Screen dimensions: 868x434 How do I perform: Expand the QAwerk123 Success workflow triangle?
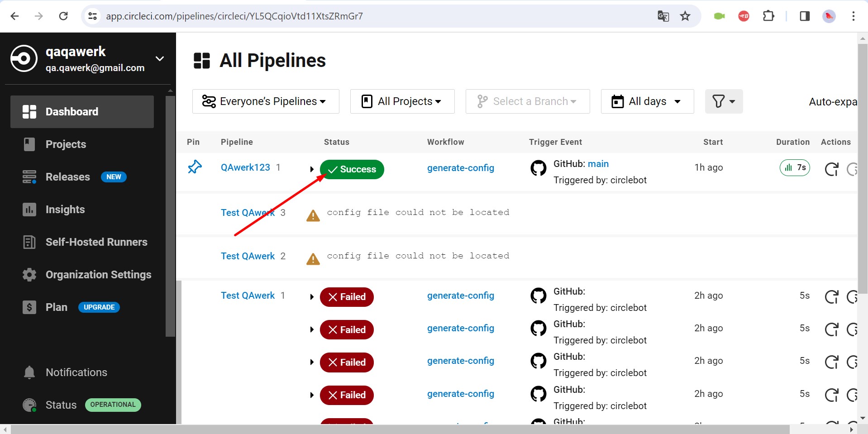tap(312, 169)
